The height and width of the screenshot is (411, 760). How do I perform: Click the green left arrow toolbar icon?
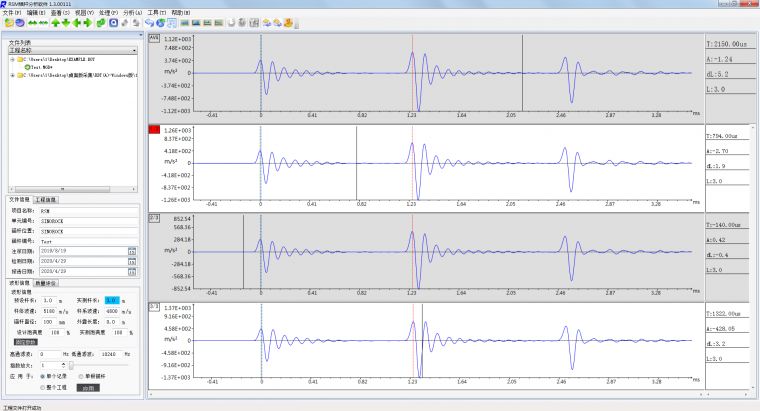click(77, 22)
